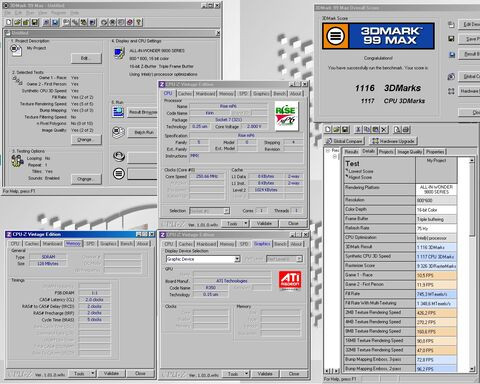Screen dimensions: 480x384
Task: Click the delete X icon in results toolbar
Action: 384,129
